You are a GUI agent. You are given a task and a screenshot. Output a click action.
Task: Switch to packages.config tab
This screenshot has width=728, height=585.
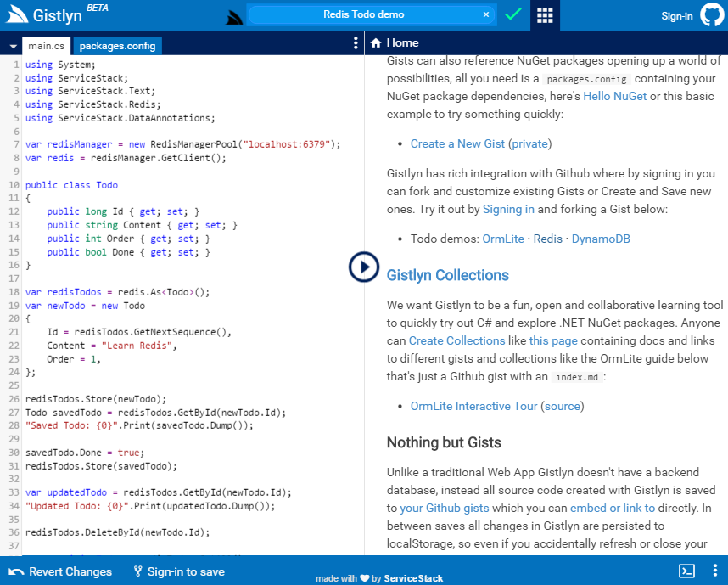117,46
